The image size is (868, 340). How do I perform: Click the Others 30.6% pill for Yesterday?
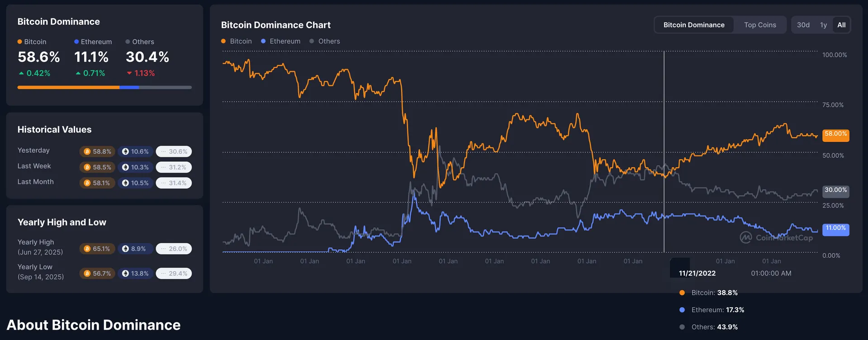coord(174,151)
